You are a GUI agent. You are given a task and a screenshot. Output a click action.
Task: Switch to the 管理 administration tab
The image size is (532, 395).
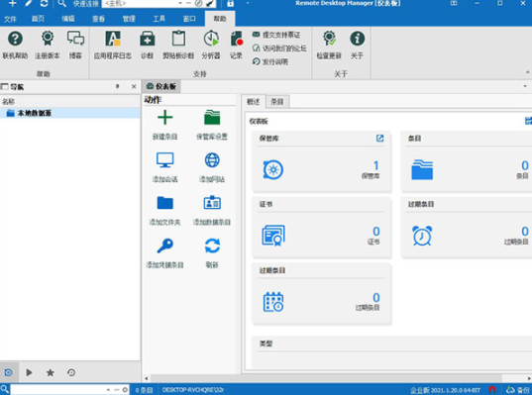coord(129,19)
